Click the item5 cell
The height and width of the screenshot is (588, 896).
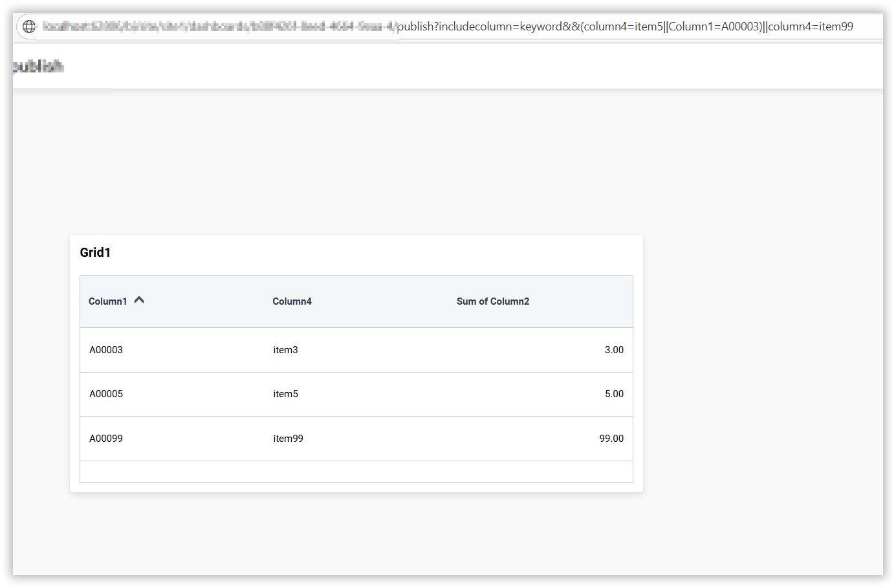(x=285, y=394)
